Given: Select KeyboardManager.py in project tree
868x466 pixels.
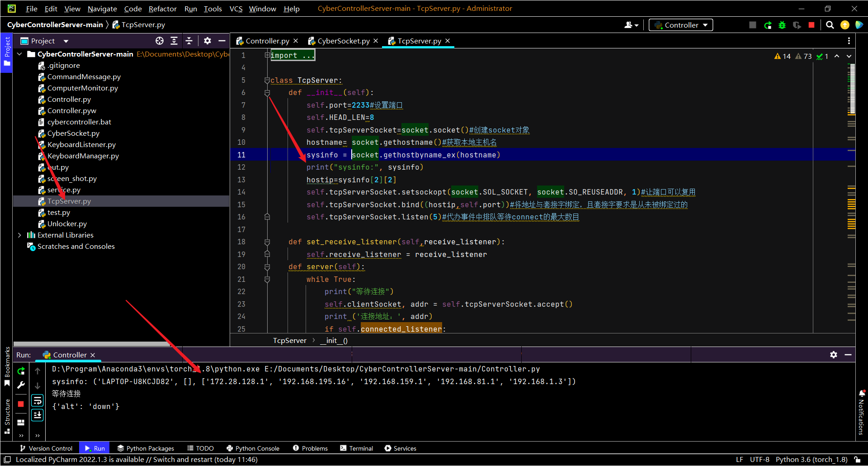Looking at the screenshot, I should [83, 156].
